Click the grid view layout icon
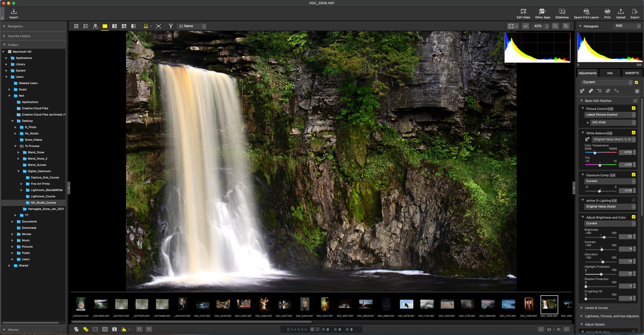Viewport: 644px width, 335px height. (x=76, y=26)
